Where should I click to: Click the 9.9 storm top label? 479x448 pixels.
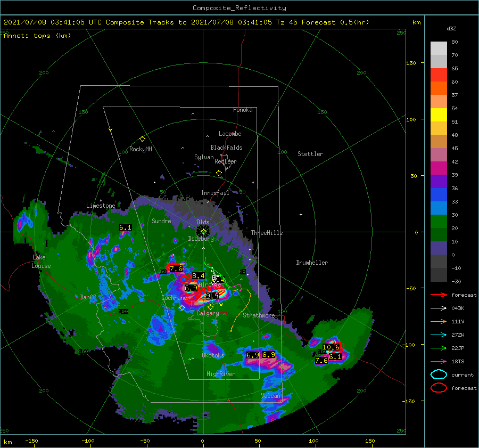(x=212, y=296)
